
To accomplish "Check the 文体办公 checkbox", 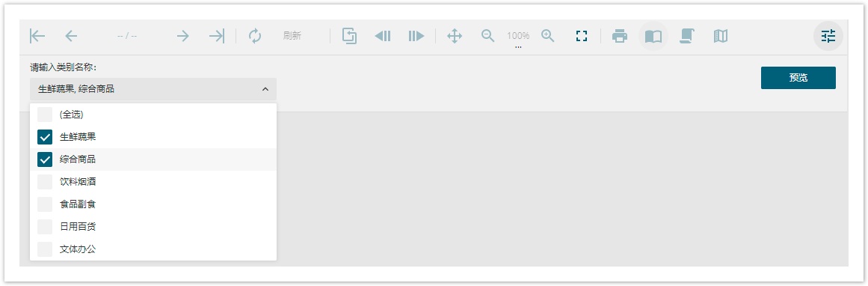I will tap(45, 249).
